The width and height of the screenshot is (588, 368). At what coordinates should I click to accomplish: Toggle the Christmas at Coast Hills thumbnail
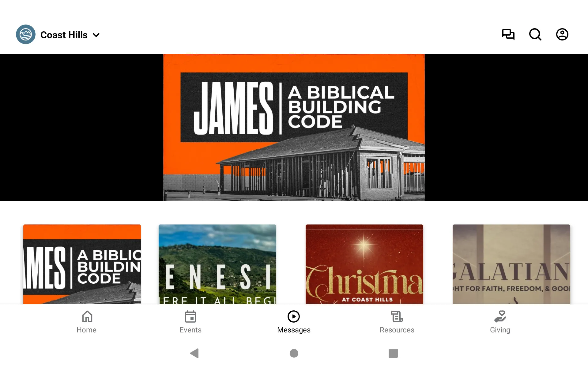tap(364, 265)
